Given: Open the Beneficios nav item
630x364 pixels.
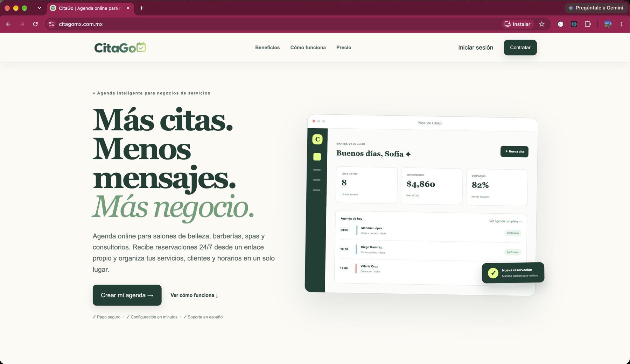Looking at the screenshot, I should pyautogui.click(x=267, y=48).
